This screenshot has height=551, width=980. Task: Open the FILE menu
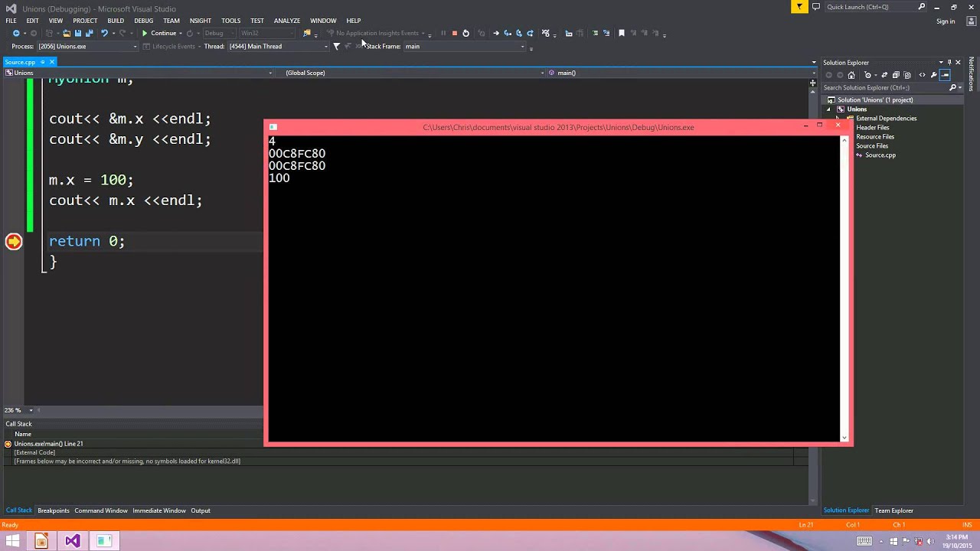pos(11,21)
